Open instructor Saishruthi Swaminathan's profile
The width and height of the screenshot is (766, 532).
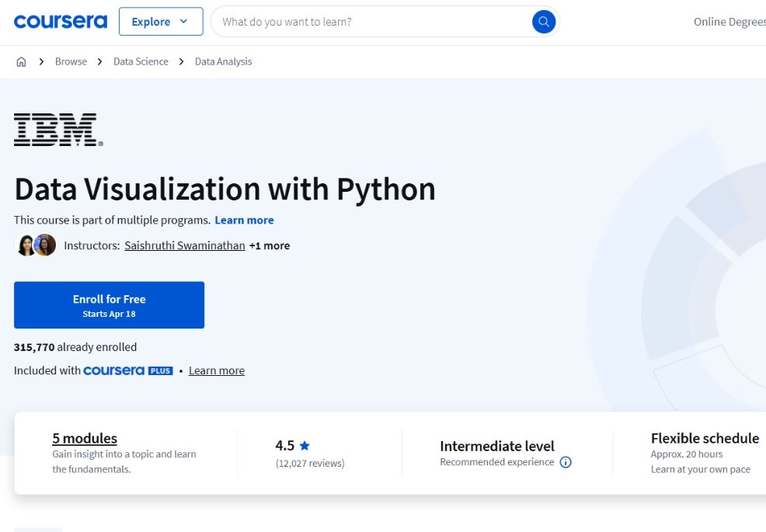(x=184, y=245)
